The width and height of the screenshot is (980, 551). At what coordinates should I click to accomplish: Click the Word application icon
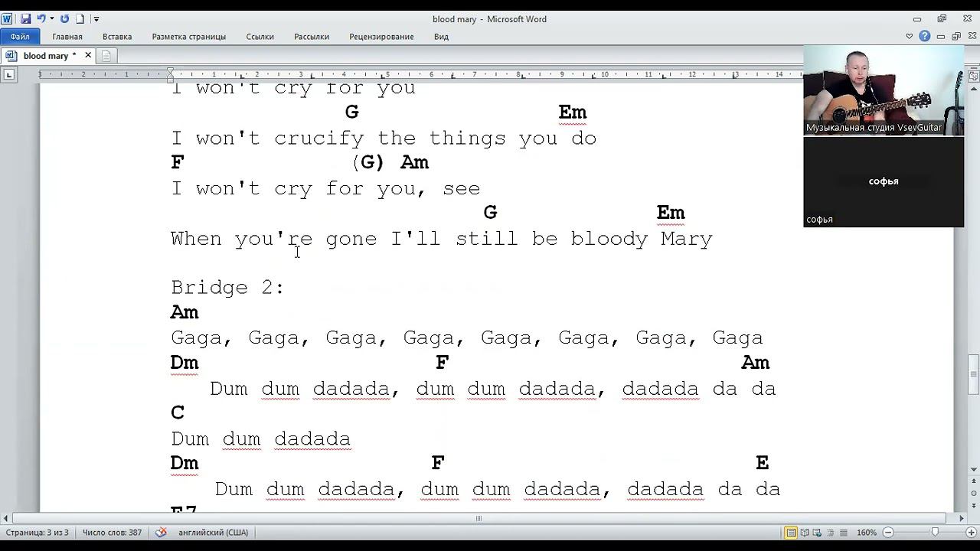point(7,18)
